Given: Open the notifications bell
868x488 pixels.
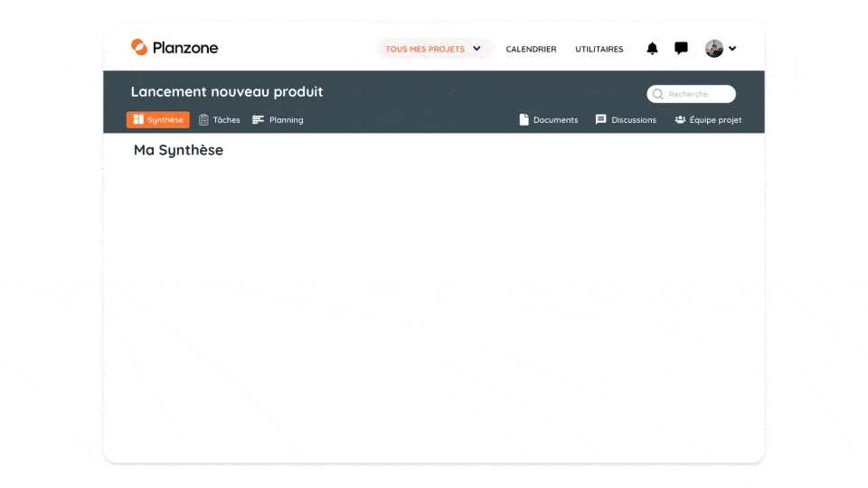Looking at the screenshot, I should point(652,49).
